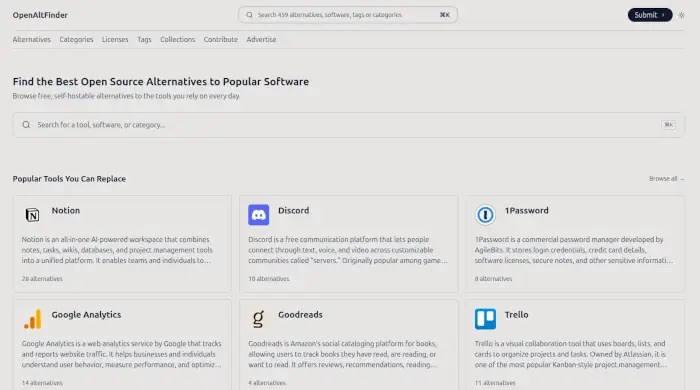Click the 'Popular Tools You Can Replace' heading
The width and height of the screenshot is (700, 390).
click(69, 178)
